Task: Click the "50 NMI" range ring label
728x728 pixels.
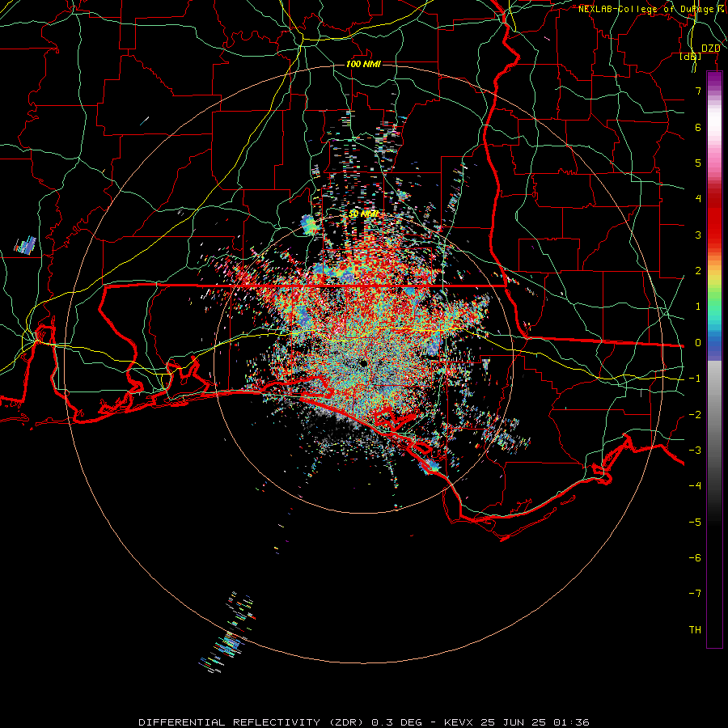Action: click(x=363, y=214)
